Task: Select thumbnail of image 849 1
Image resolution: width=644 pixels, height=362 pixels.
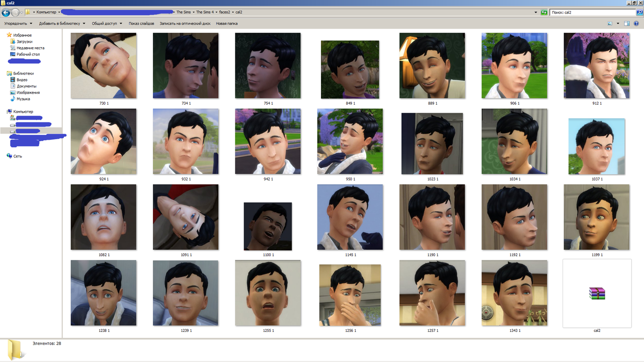Action: pyautogui.click(x=350, y=69)
